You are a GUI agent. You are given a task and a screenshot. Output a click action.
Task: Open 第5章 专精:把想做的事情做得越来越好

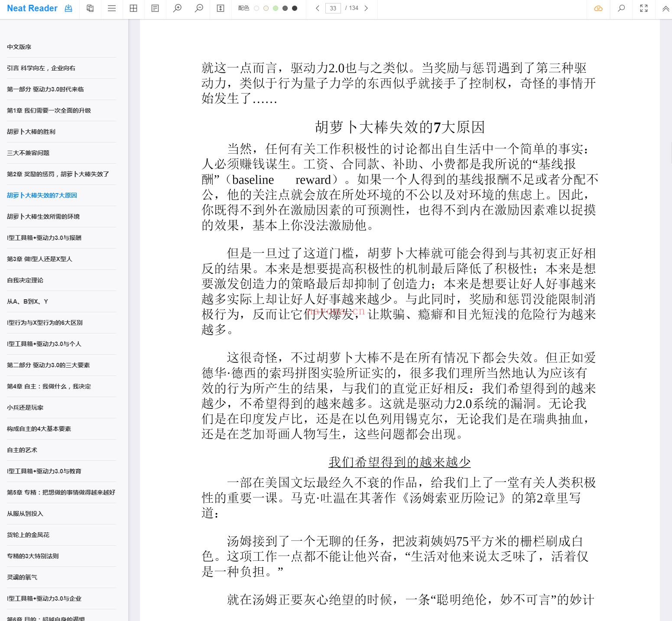click(x=61, y=492)
